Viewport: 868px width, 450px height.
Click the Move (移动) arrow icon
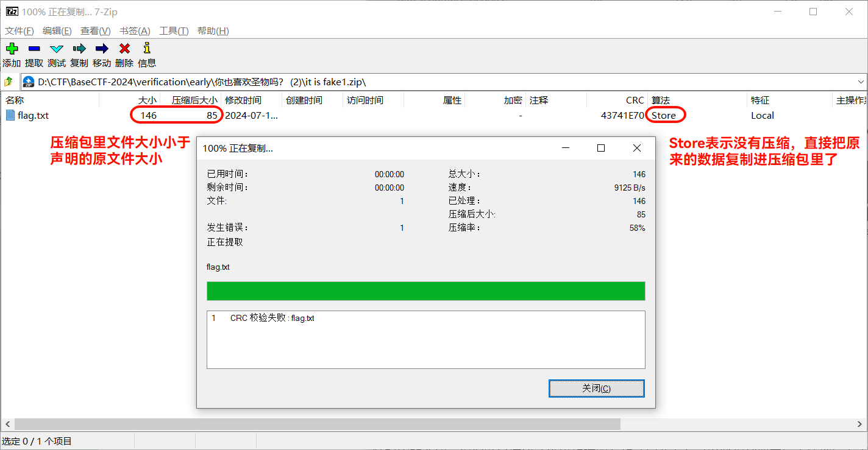pyautogui.click(x=102, y=49)
